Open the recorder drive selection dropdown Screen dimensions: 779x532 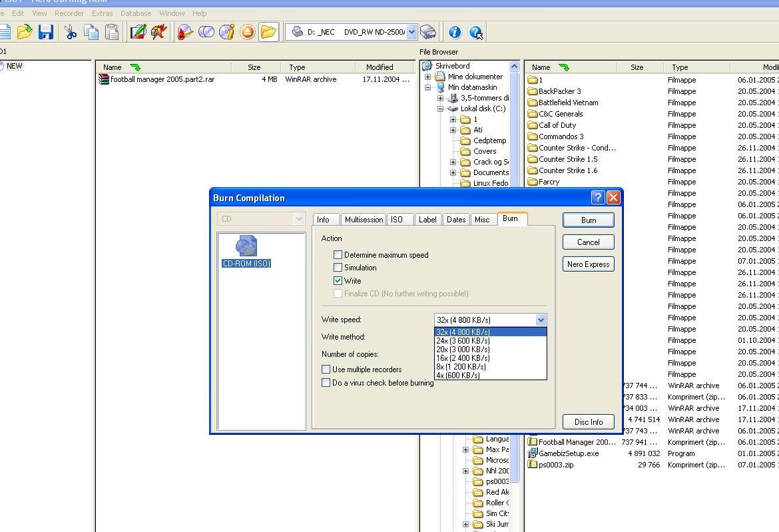tap(411, 32)
